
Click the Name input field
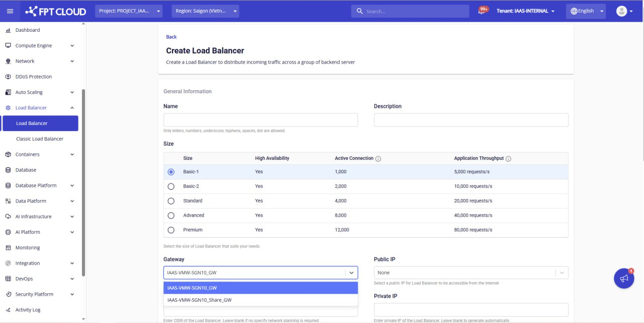coord(260,120)
